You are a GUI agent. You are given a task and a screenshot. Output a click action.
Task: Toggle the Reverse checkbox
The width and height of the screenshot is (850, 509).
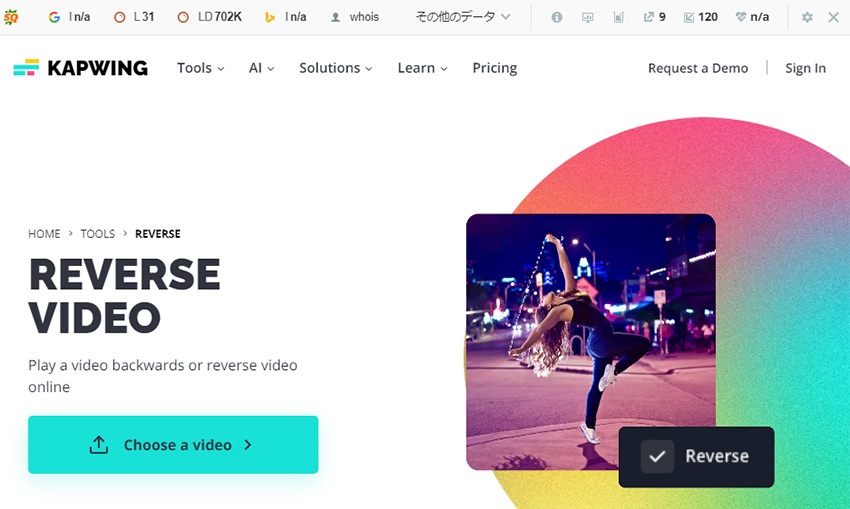(x=657, y=457)
